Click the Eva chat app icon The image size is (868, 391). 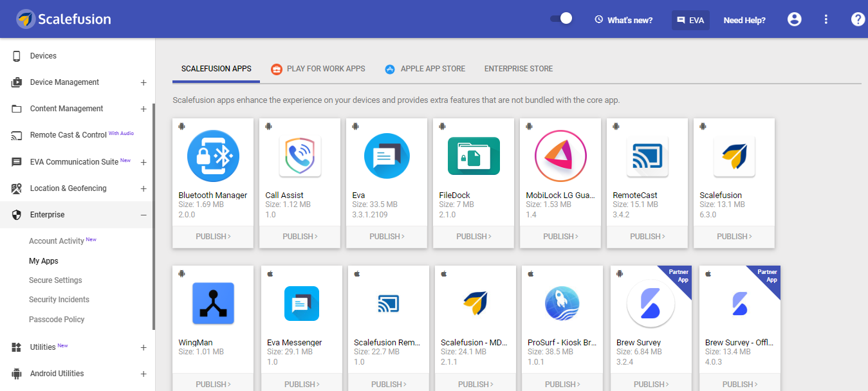[x=387, y=156]
